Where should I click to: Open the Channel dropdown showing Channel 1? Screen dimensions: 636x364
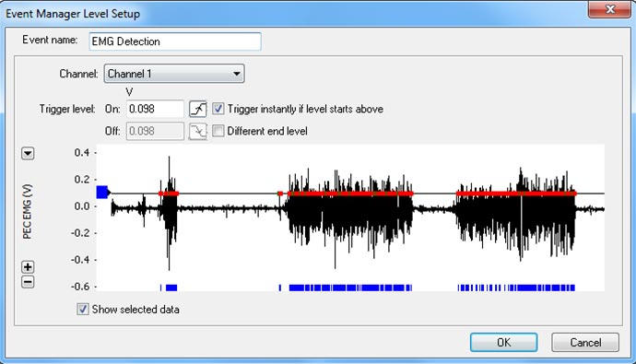[x=174, y=74]
